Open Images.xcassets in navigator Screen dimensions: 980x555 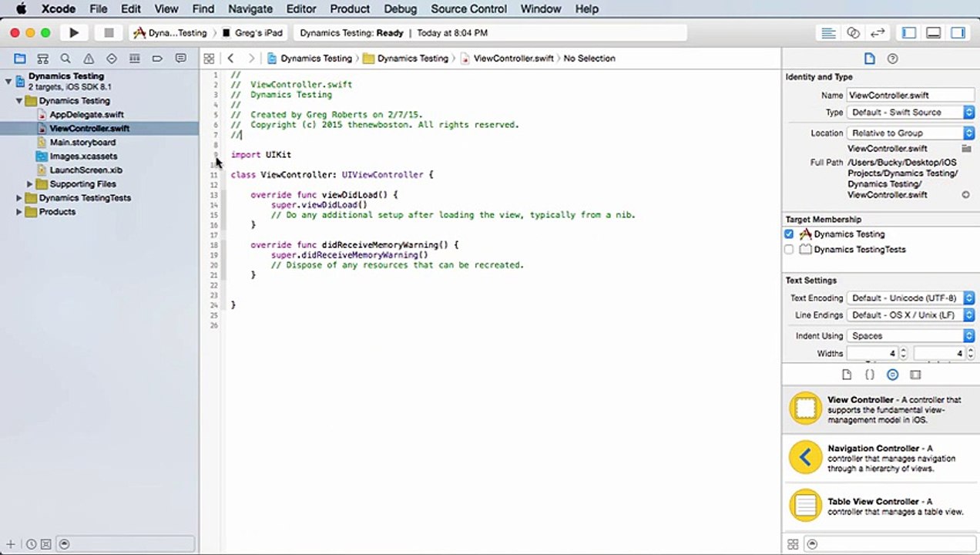(83, 156)
